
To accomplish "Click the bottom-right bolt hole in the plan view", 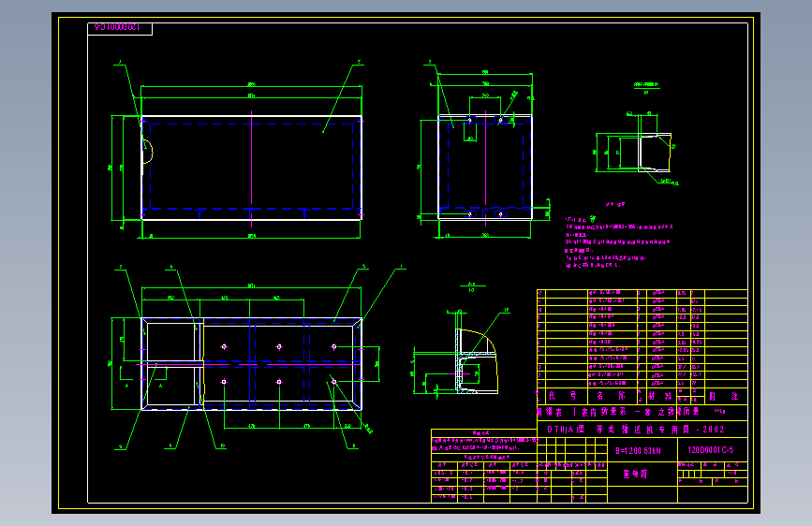I will [334, 382].
